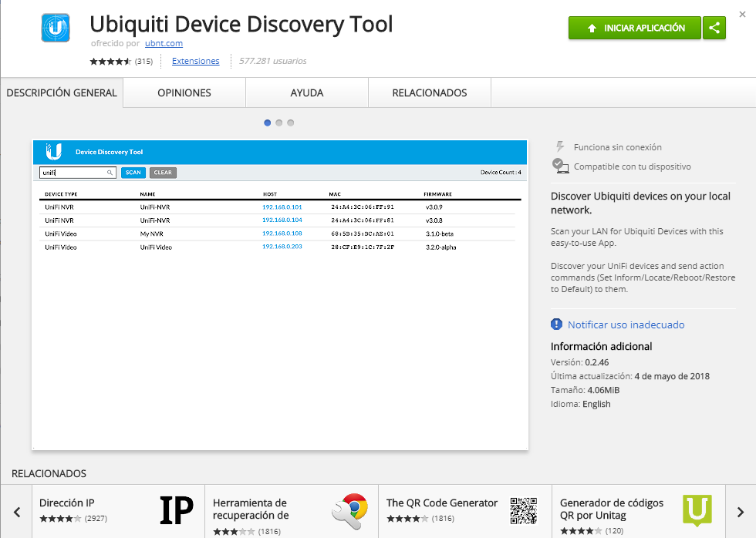
Task: Click the star rating bar
Action: [111, 61]
